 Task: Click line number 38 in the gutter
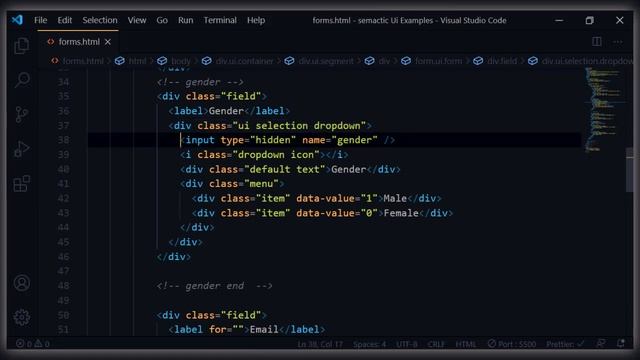[63, 140]
